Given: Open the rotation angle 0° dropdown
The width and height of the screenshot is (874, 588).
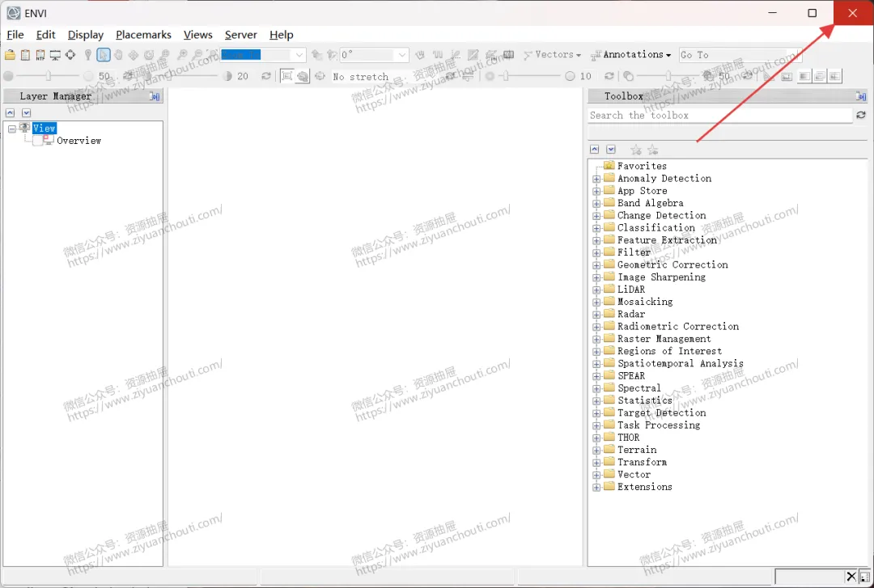Looking at the screenshot, I should tap(402, 55).
